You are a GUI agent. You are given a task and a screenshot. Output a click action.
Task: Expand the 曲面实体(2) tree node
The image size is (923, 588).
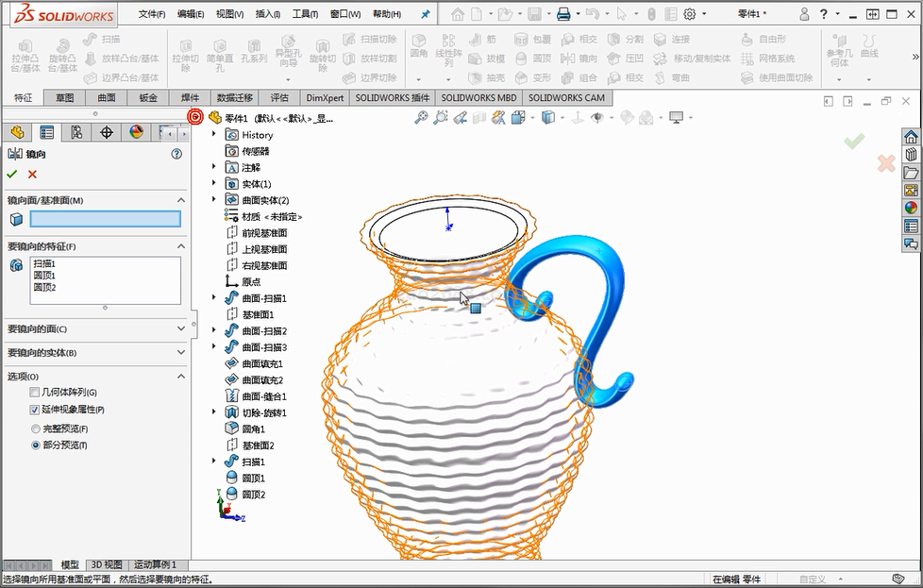point(214,200)
